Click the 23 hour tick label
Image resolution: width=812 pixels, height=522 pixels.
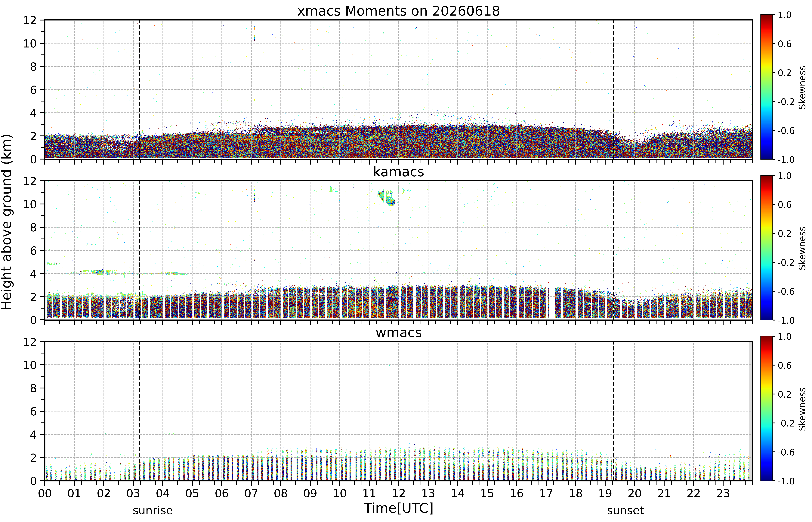coord(723,493)
